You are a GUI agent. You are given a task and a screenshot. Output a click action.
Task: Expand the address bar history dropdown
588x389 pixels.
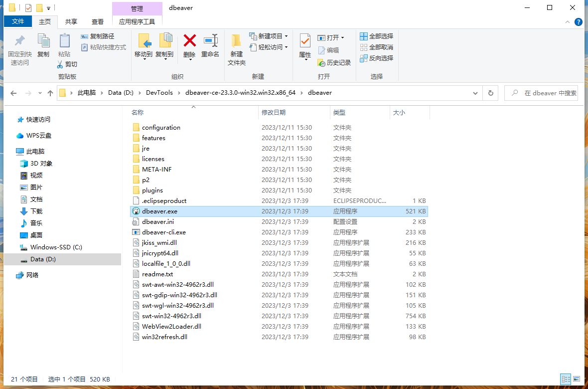click(475, 93)
